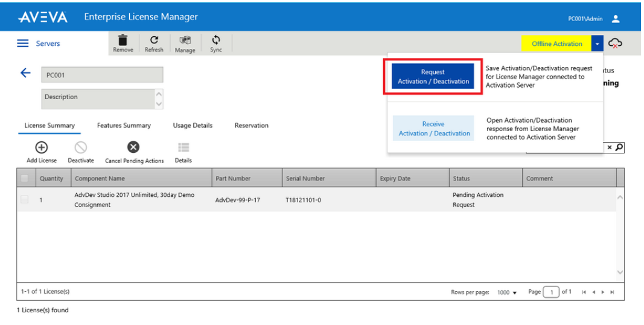Click the search magnifier icon
The image size is (644, 325).
619,147
